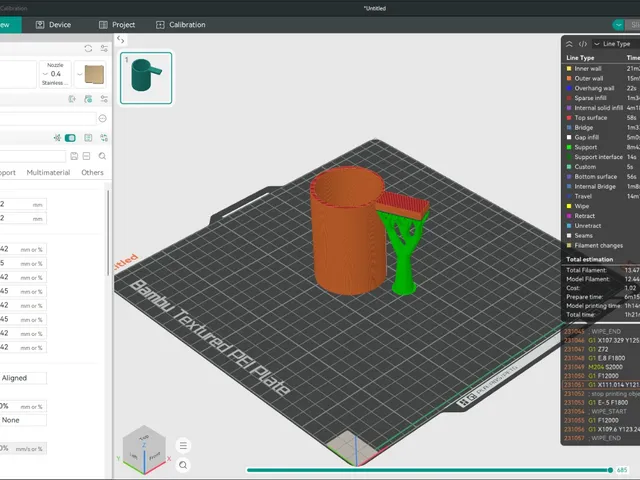The image size is (640, 480).
Task: Click the swap settings arrows icon
Action: [x=104, y=138]
